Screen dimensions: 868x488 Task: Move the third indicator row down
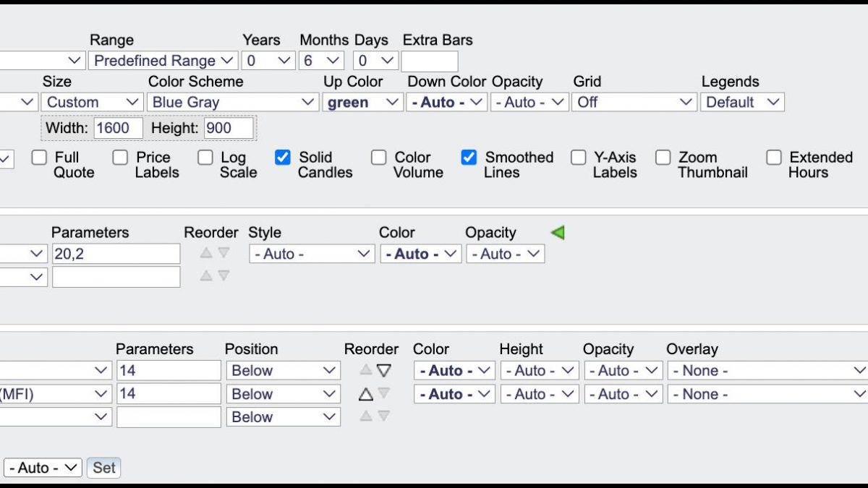click(x=384, y=416)
